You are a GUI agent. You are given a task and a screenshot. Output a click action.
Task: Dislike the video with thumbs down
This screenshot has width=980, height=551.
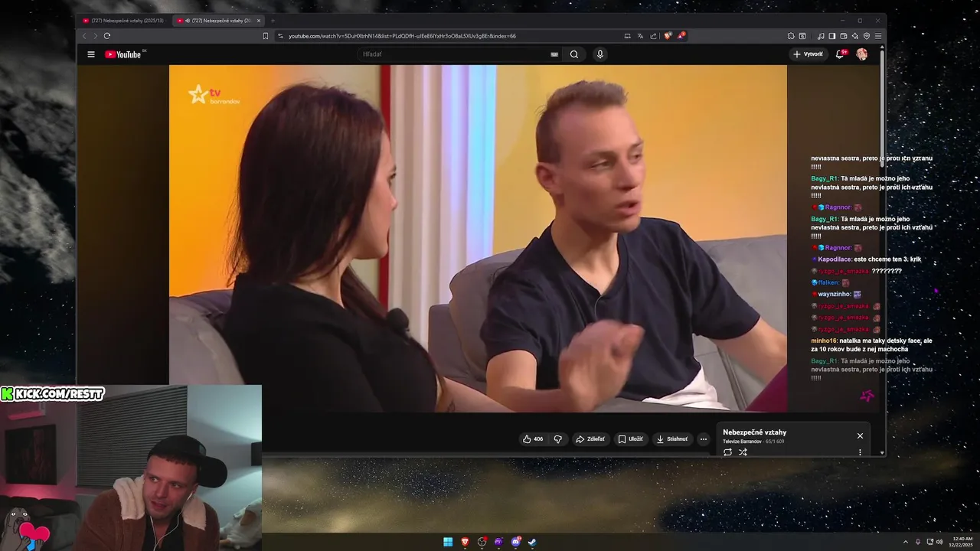tap(557, 439)
